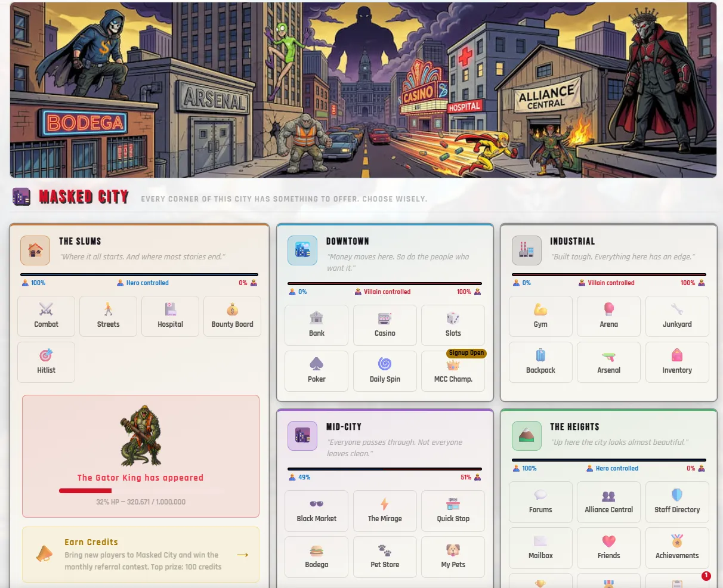Visit the Junkyard tile
This screenshot has width=723, height=588.
[677, 316]
